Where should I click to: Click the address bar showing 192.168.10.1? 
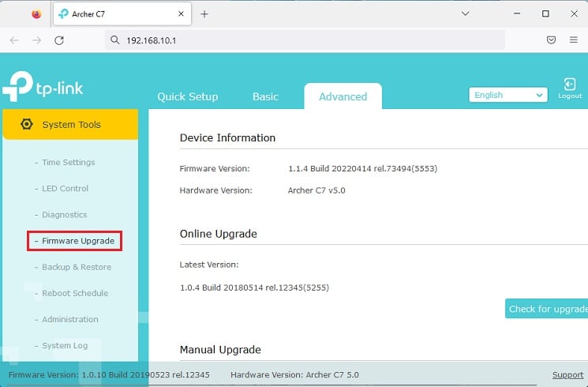(x=305, y=40)
